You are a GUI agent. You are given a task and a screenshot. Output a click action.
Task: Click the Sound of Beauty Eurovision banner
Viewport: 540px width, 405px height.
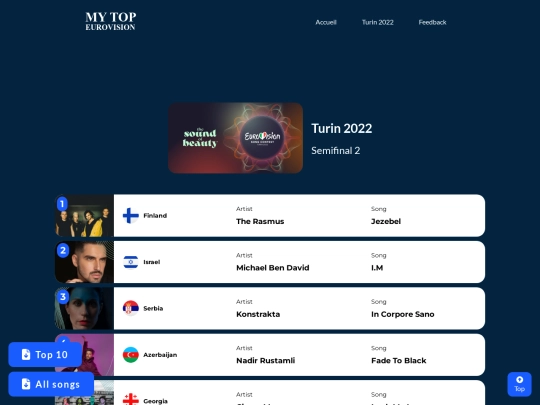236,138
